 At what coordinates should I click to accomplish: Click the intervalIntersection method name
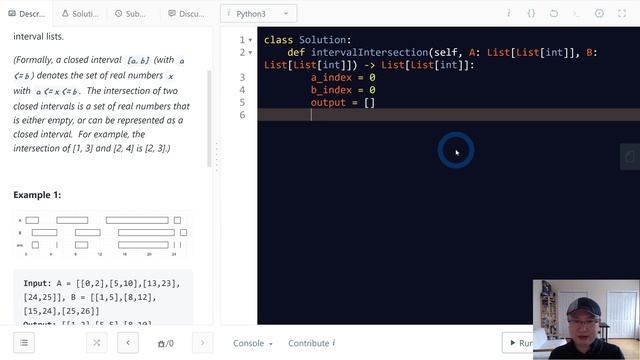[x=369, y=53]
